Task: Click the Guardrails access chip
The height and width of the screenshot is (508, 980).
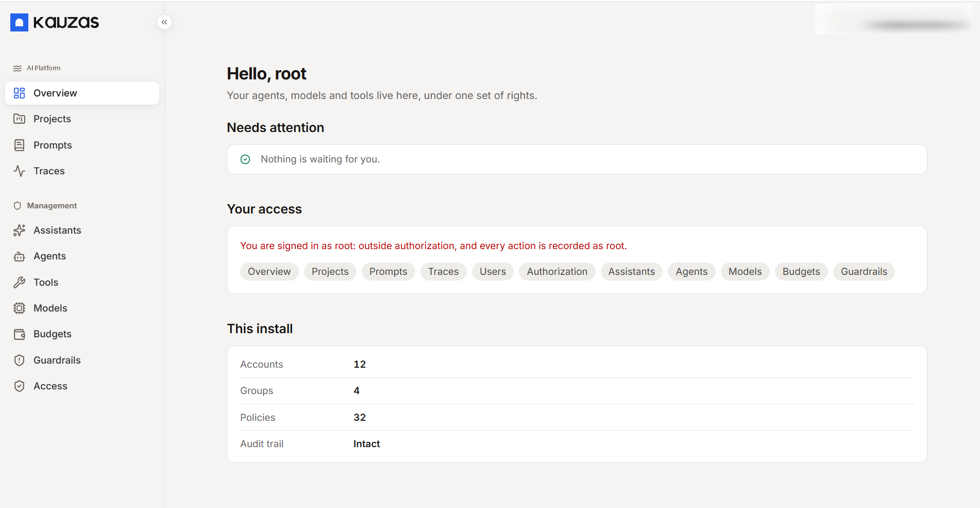Action: [x=864, y=271]
